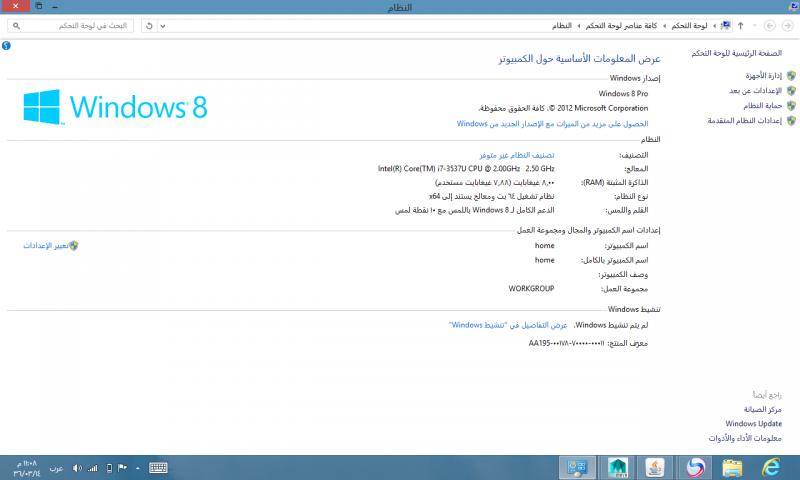Switch input language via عرب indicator

coord(56,468)
